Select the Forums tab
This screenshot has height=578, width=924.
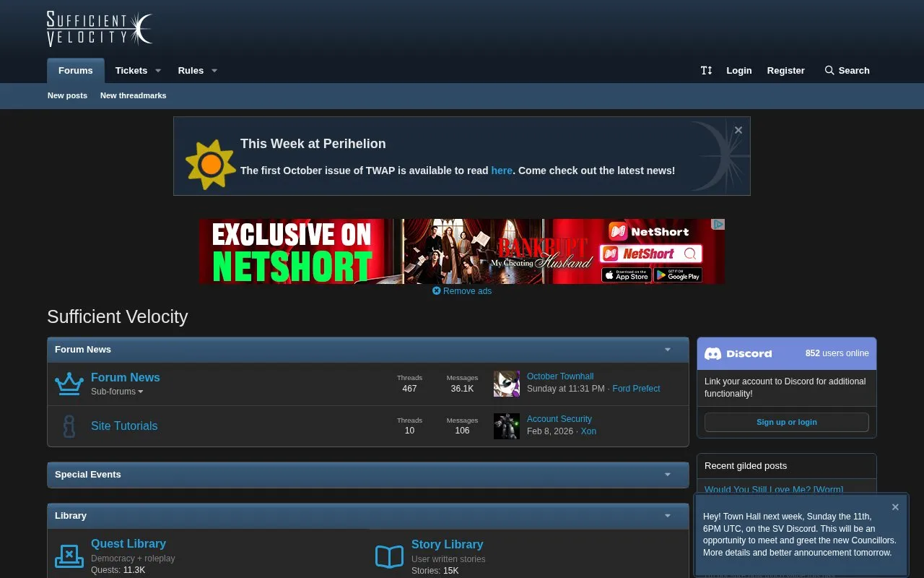click(x=76, y=71)
